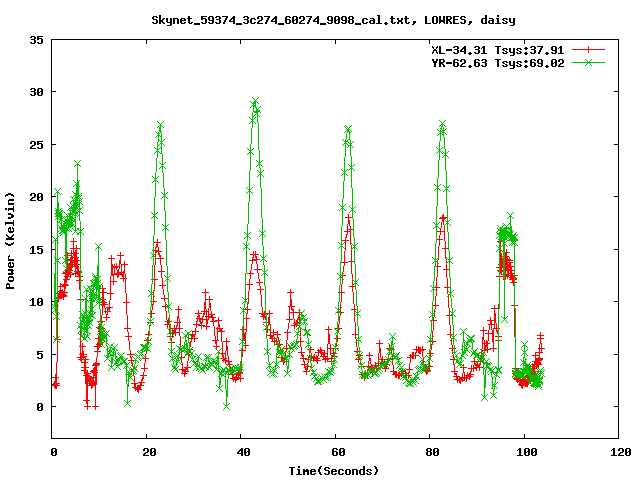Click the y-axis tick label 30
Screen dimensions: 640x480
(36, 92)
